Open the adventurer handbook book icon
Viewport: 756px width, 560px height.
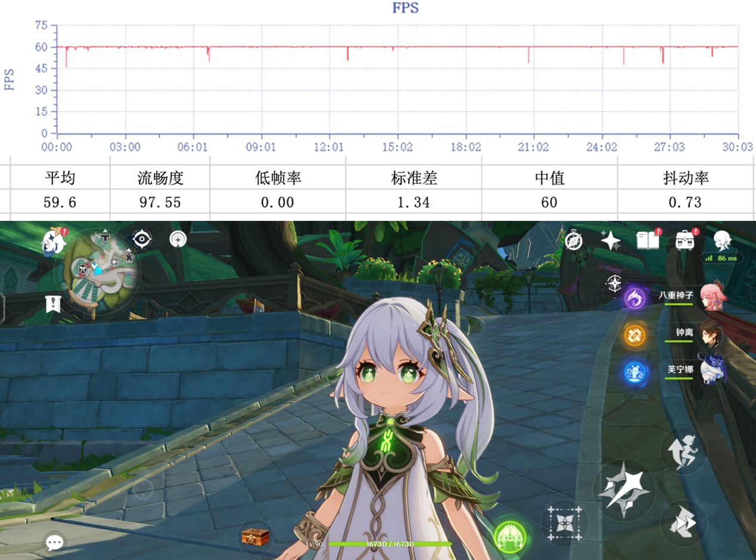tap(648, 240)
